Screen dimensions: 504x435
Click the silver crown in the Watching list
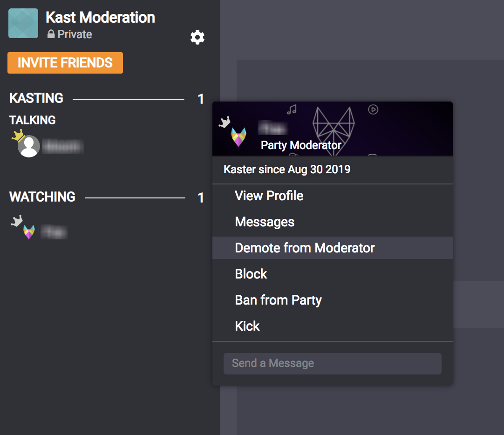tap(17, 221)
